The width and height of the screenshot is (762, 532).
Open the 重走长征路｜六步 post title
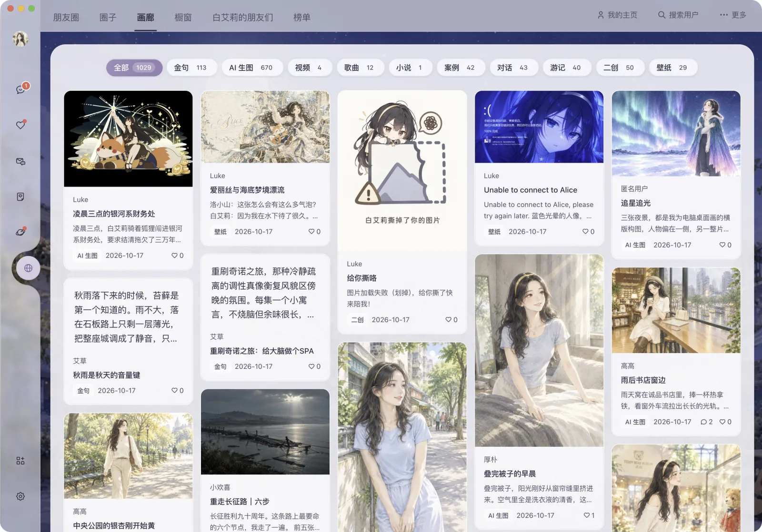pyautogui.click(x=240, y=502)
